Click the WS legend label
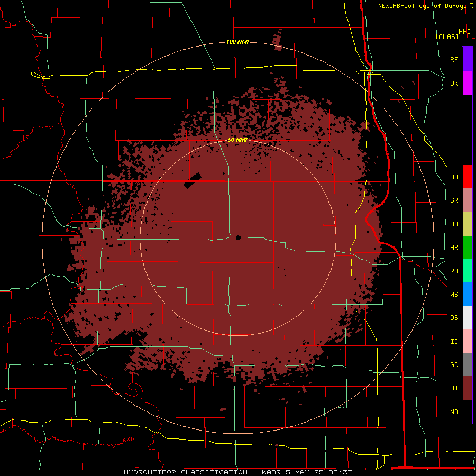Screen dimensions: 476x476 click(x=454, y=295)
